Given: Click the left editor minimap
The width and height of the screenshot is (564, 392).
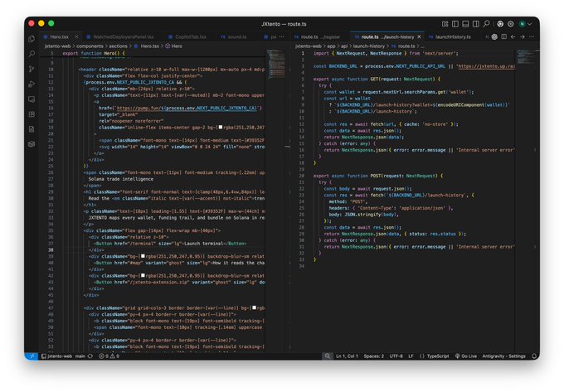Looking at the screenshot, I should pos(276,65).
